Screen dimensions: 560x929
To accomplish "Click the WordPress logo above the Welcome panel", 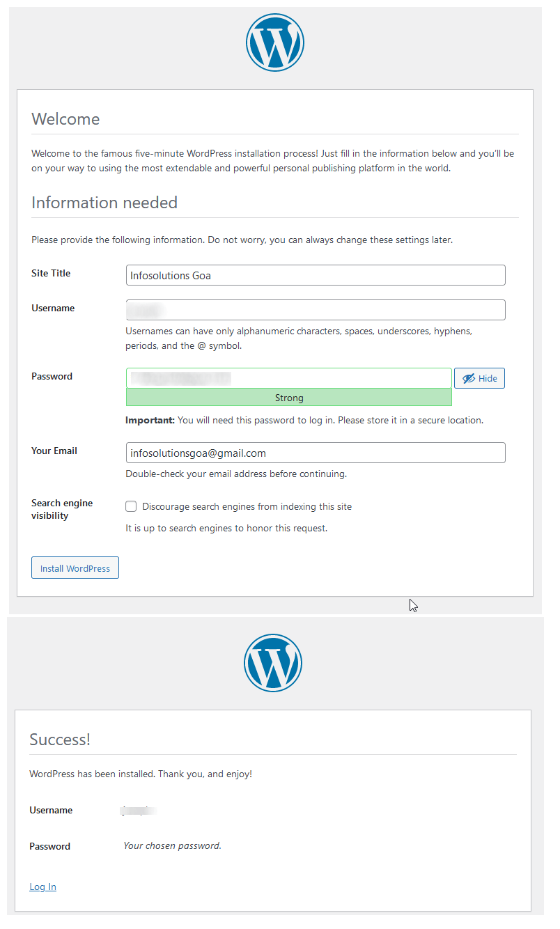I will 275,42.
